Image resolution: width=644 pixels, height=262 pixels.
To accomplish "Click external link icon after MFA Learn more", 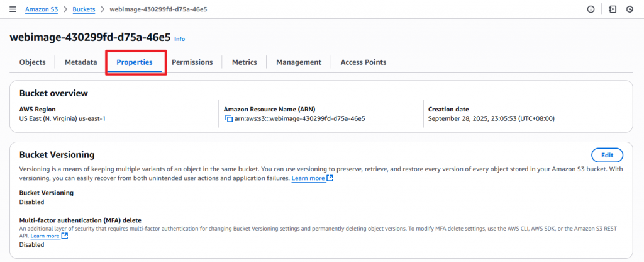I will (64, 236).
